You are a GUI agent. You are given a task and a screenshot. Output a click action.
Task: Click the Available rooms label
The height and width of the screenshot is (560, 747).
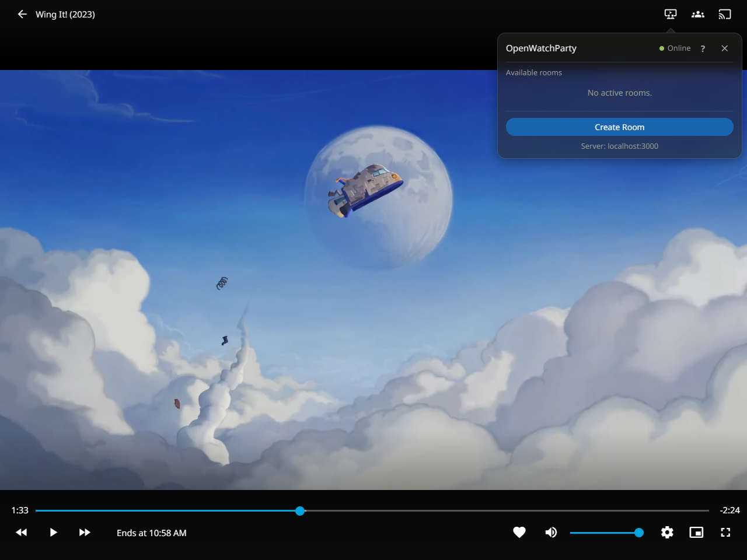pyautogui.click(x=534, y=73)
